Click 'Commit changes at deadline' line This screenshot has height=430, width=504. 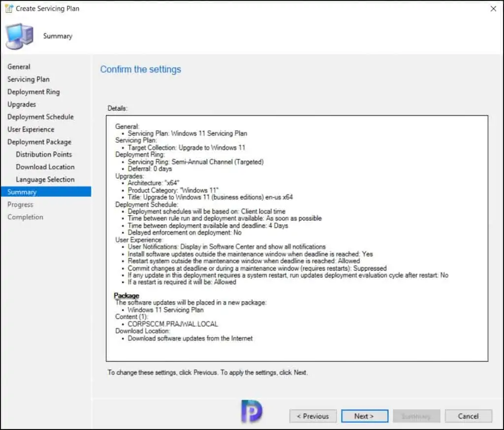[257, 268]
